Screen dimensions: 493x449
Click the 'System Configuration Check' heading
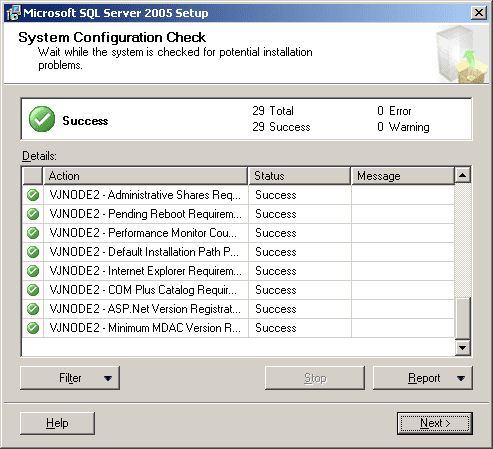[x=112, y=37]
